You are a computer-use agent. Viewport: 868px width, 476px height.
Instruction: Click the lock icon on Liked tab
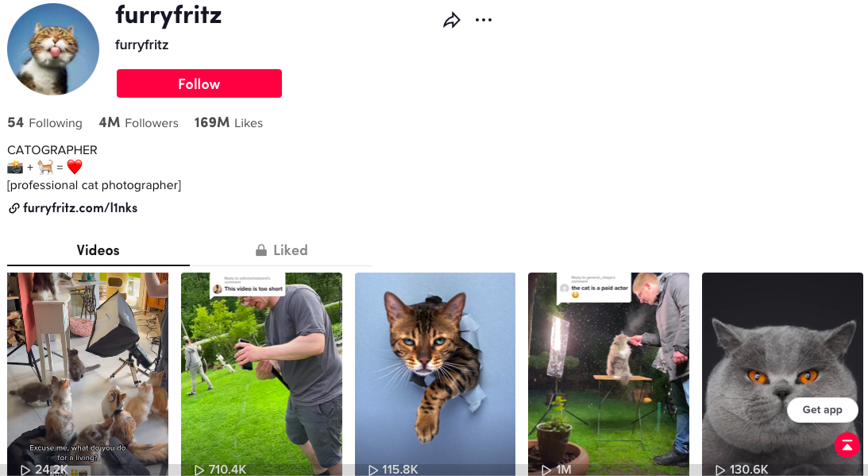[261, 250]
